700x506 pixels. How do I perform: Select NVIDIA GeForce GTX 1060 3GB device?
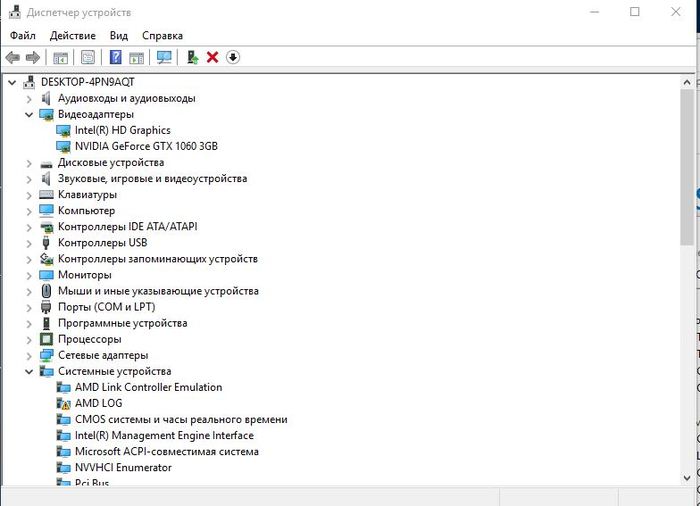click(146, 146)
